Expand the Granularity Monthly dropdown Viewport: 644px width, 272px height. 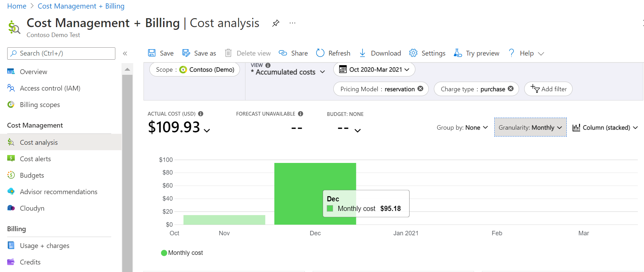(x=530, y=128)
